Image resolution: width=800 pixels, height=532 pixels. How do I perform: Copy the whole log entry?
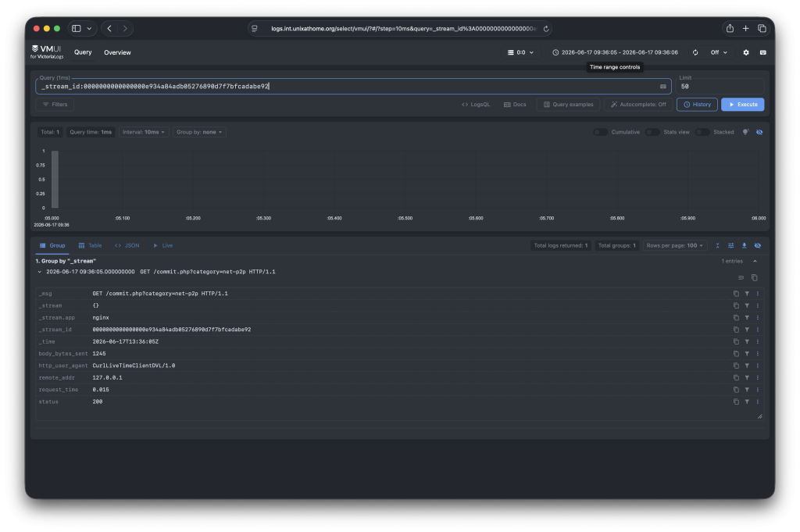pyautogui.click(x=755, y=278)
